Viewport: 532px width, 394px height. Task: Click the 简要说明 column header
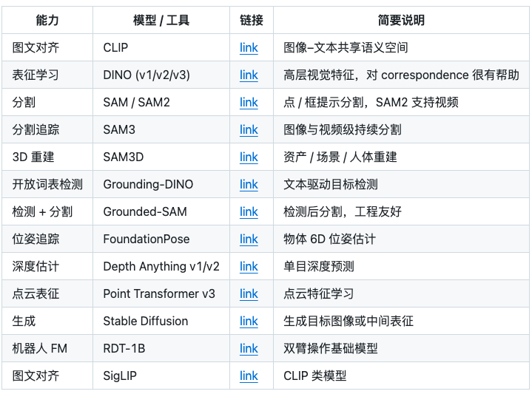401,21
